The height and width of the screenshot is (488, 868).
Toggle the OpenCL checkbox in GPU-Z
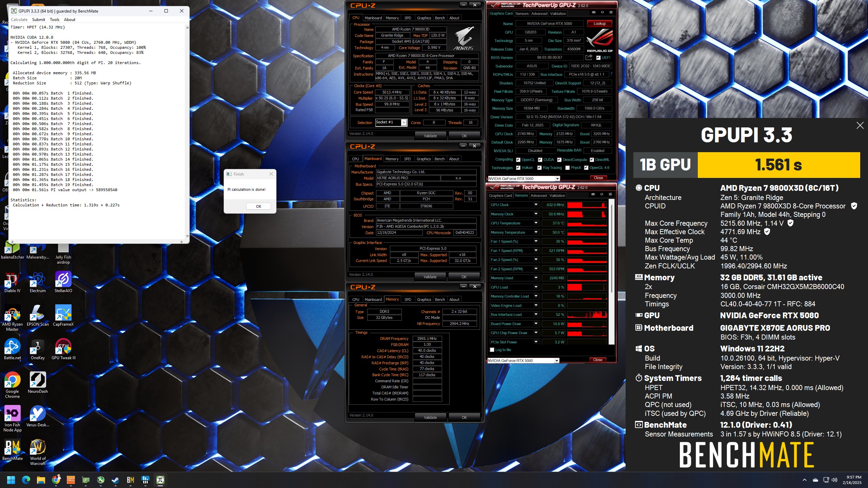click(x=518, y=160)
